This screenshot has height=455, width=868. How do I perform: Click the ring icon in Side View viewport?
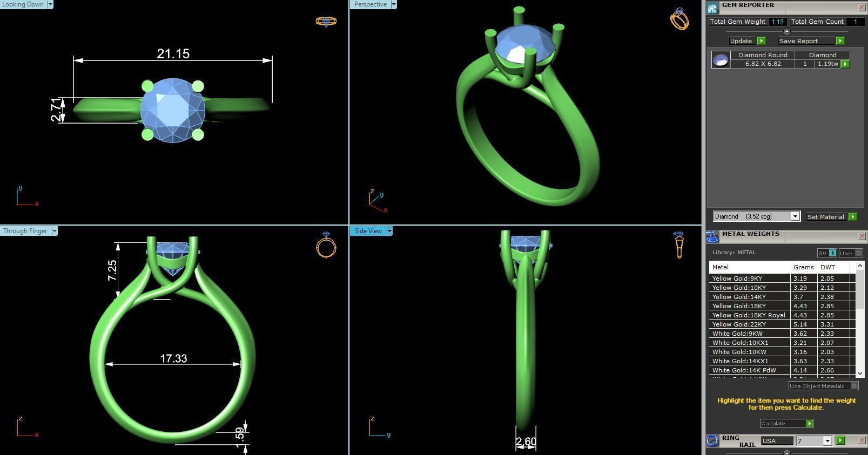[x=679, y=245]
